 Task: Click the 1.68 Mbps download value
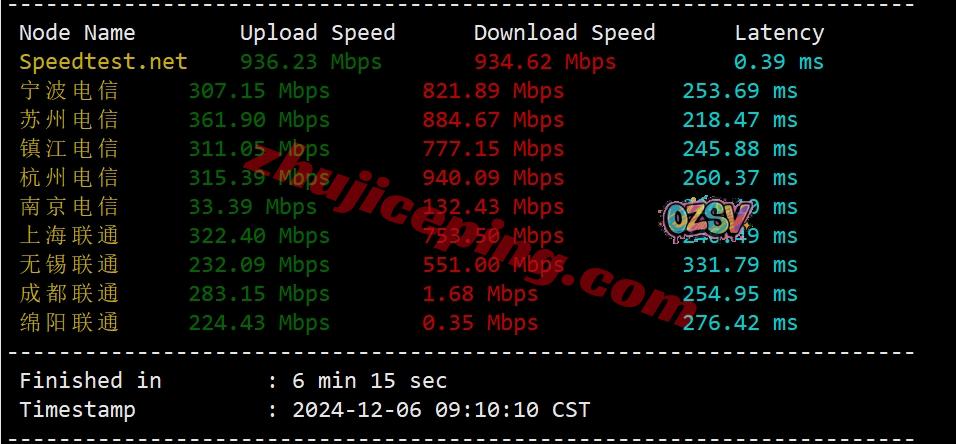480,295
